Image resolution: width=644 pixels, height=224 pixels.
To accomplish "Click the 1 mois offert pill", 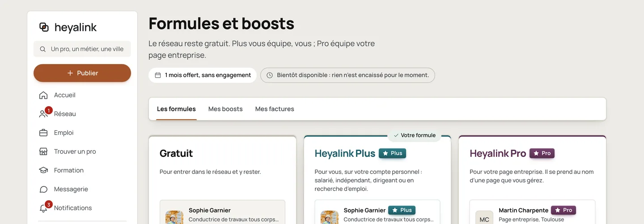I will [203, 75].
